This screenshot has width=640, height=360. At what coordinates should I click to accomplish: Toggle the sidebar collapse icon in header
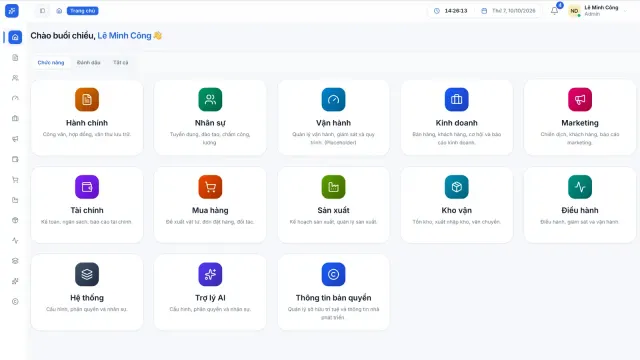click(x=42, y=11)
